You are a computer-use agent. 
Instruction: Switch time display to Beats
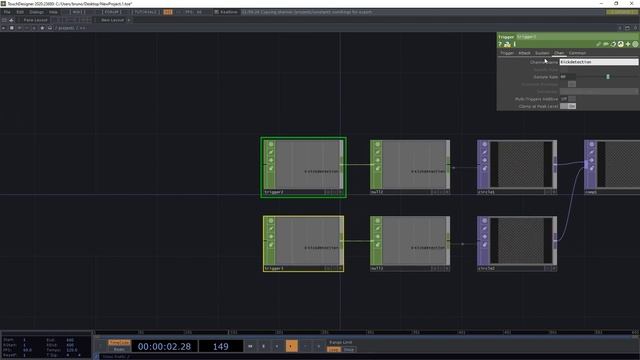tap(119, 349)
